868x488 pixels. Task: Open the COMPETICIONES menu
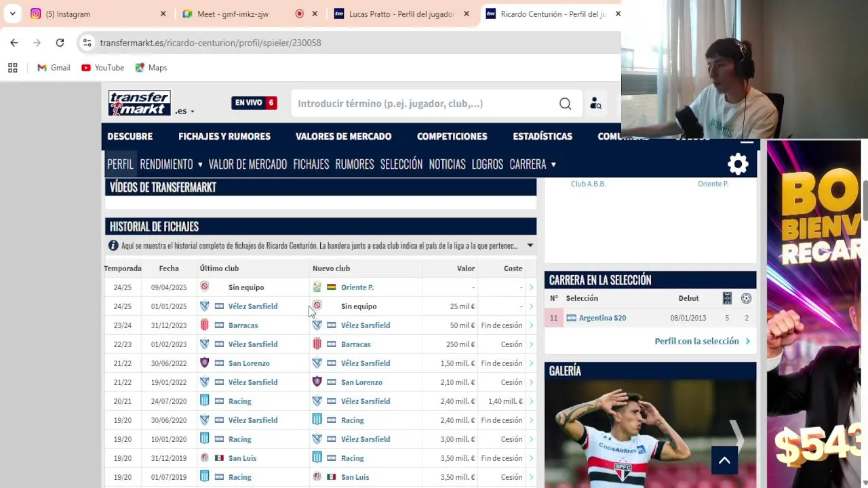coord(452,136)
